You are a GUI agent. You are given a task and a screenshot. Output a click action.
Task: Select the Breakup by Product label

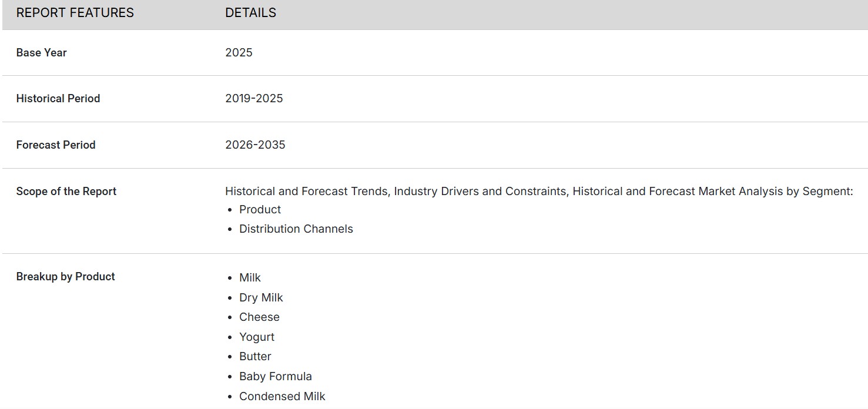pos(65,277)
